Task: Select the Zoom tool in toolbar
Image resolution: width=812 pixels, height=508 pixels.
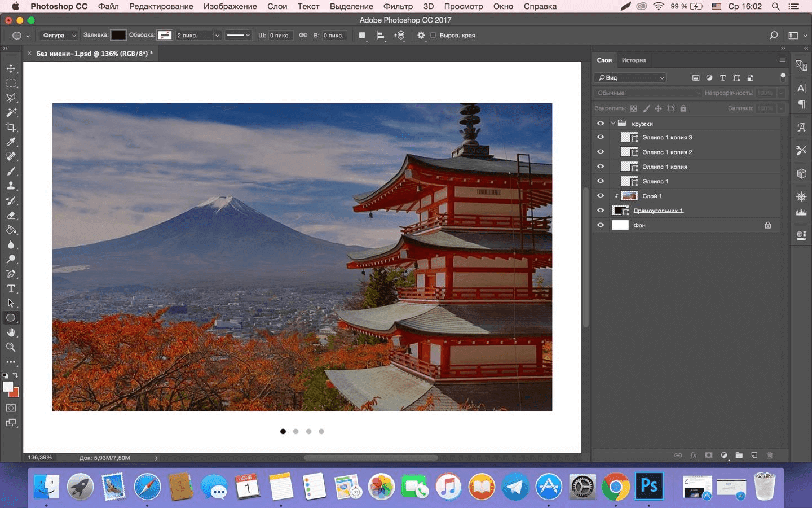Action: 11,347
